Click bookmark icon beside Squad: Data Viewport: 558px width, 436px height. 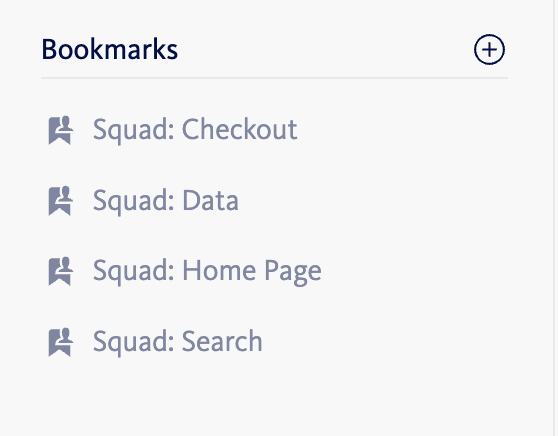60,201
